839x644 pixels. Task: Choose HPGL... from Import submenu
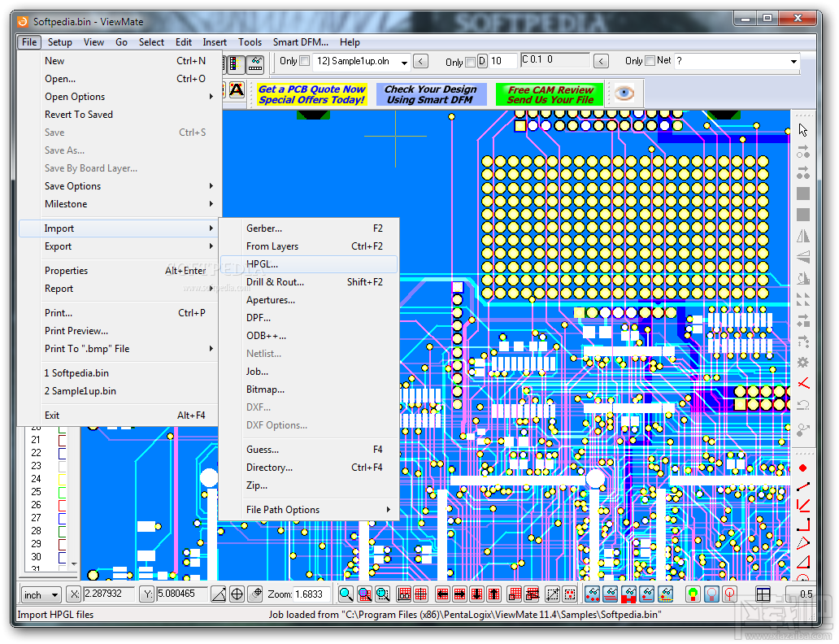pos(309,264)
